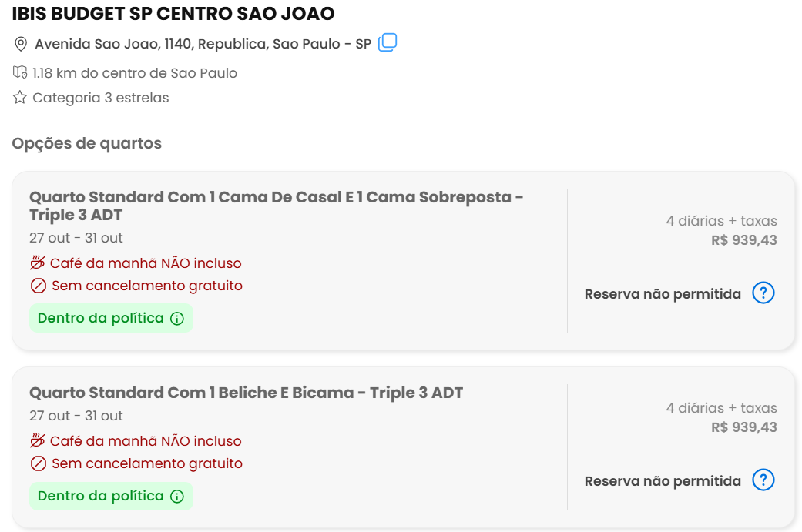
Task: Click the Avenida Sao Joao address text
Action: click(203, 44)
